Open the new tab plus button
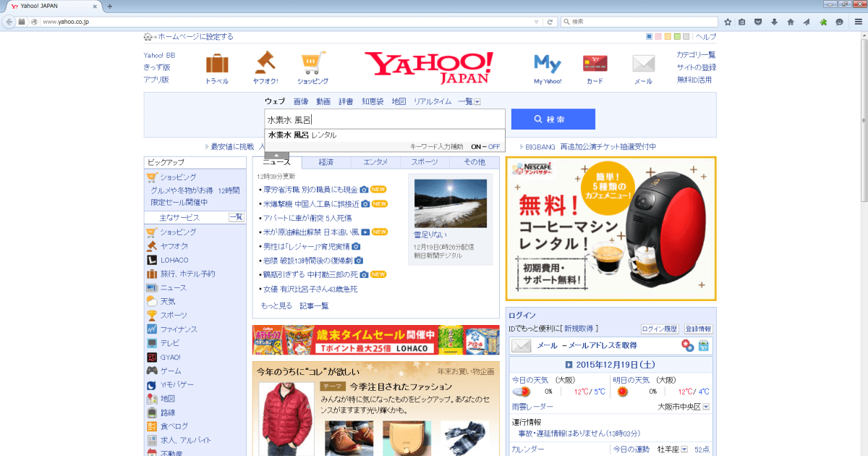The height and width of the screenshot is (456, 868). [x=110, y=6]
